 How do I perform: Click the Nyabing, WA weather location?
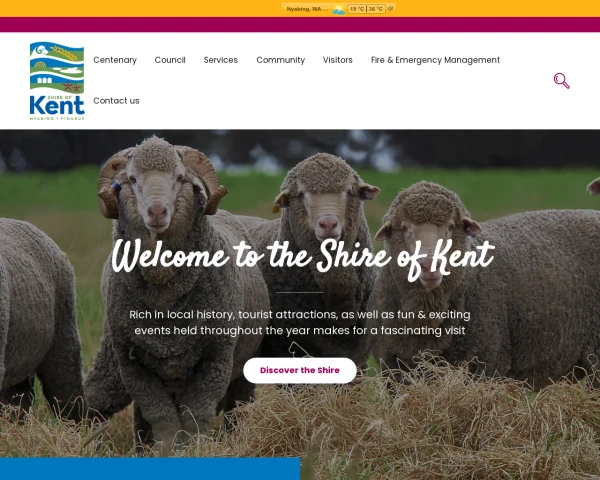point(307,9)
